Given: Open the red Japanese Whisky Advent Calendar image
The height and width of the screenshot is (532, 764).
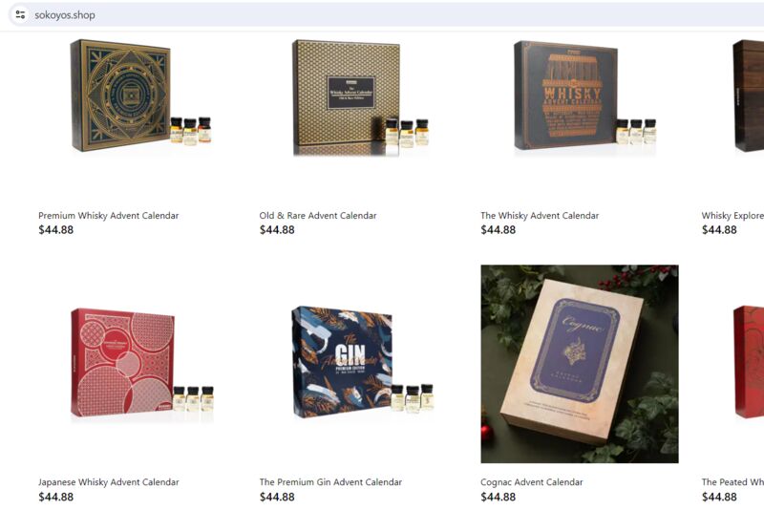Looking at the screenshot, I should point(142,363).
